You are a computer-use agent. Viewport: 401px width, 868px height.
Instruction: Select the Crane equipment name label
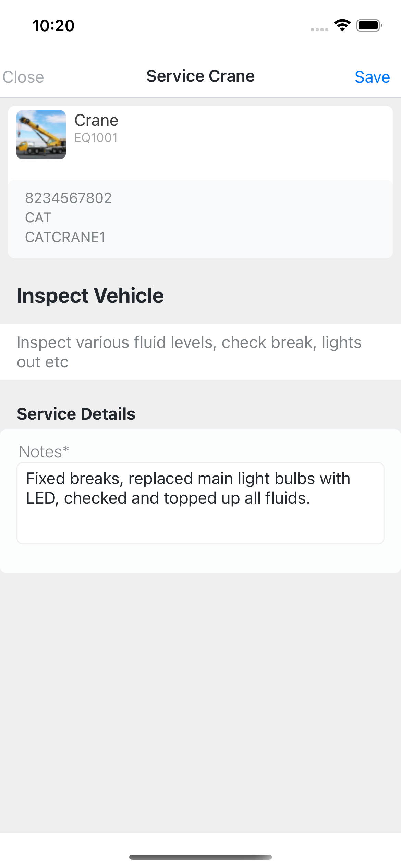click(x=96, y=120)
